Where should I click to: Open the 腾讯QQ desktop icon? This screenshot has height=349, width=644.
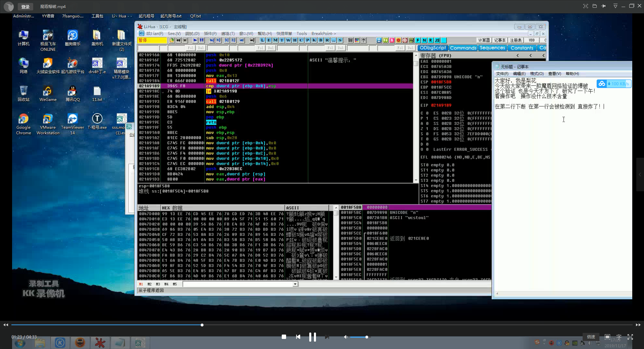click(72, 94)
